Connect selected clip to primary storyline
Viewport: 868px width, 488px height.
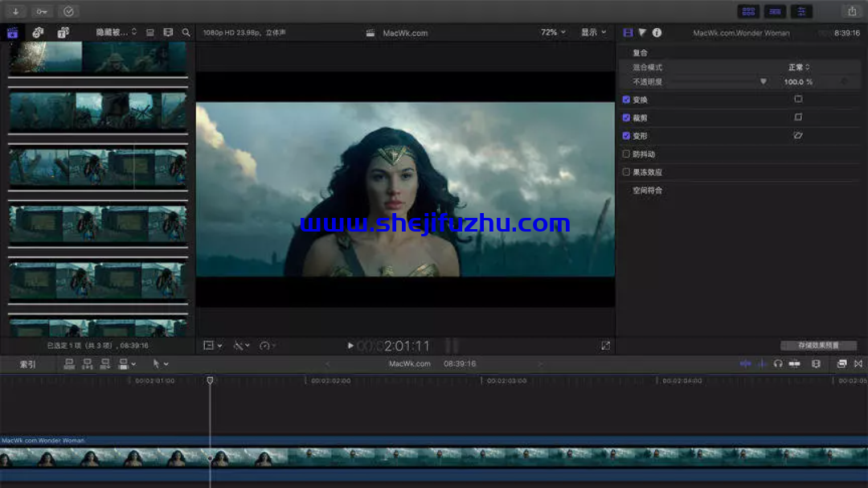pyautogui.click(x=69, y=364)
